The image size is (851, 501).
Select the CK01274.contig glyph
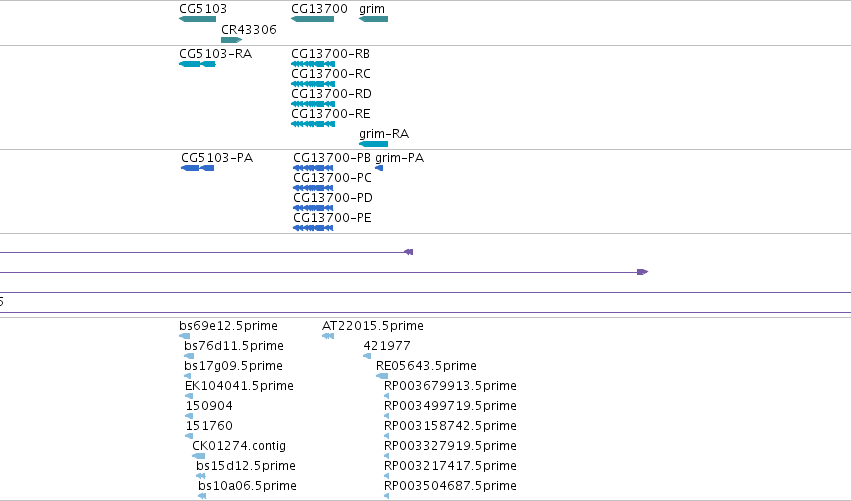[199, 456]
